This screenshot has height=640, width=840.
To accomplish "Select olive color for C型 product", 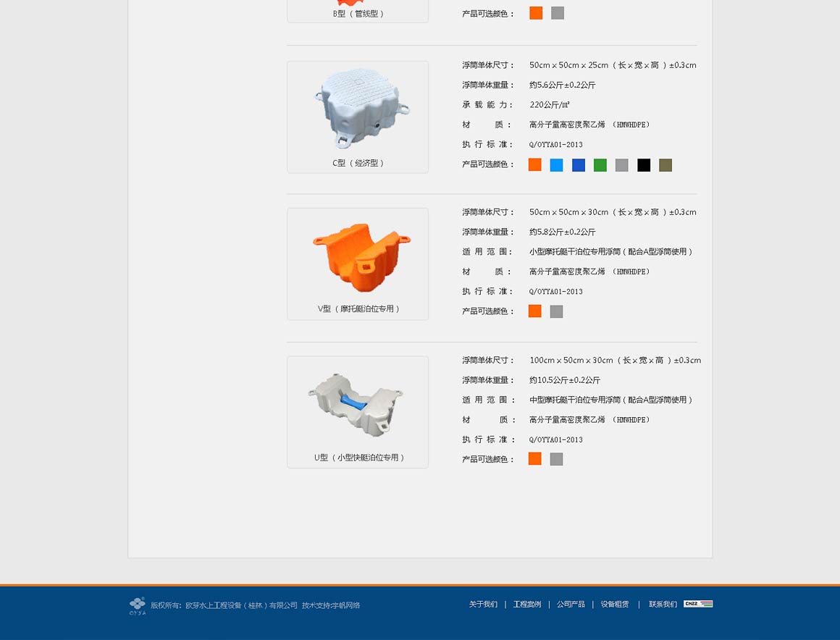I will [x=665, y=165].
